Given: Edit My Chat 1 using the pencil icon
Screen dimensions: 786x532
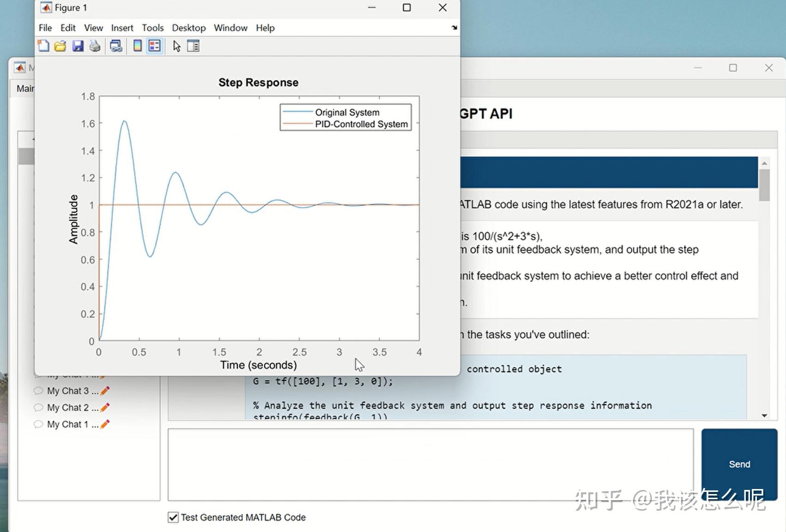Looking at the screenshot, I should click(105, 424).
